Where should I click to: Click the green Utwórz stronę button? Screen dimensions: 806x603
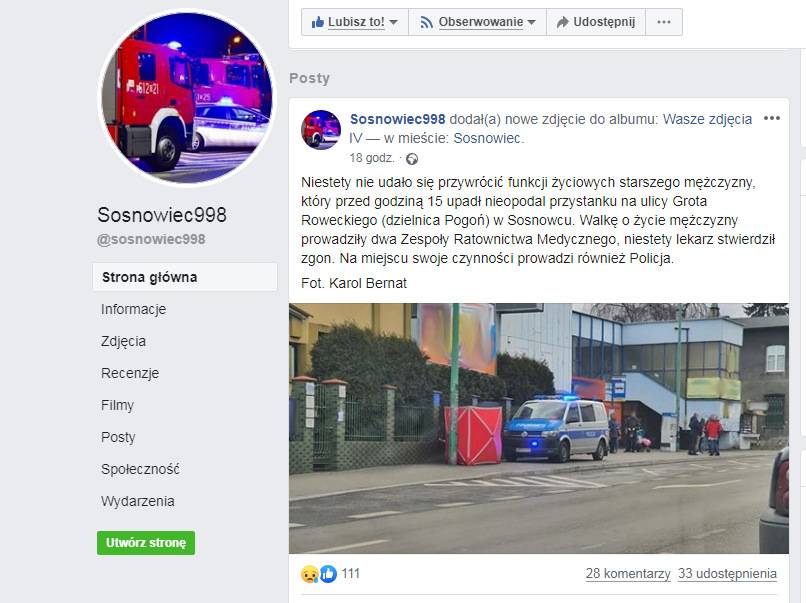pyautogui.click(x=146, y=543)
